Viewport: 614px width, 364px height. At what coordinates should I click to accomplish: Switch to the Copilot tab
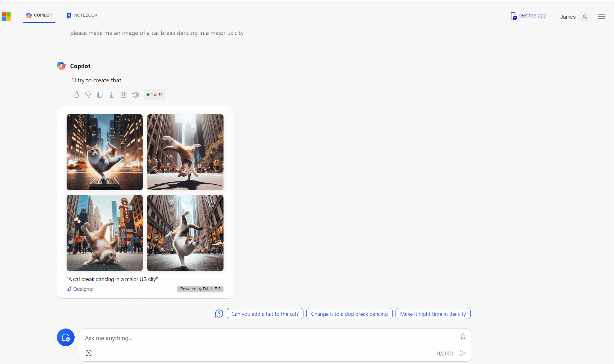[x=39, y=15]
